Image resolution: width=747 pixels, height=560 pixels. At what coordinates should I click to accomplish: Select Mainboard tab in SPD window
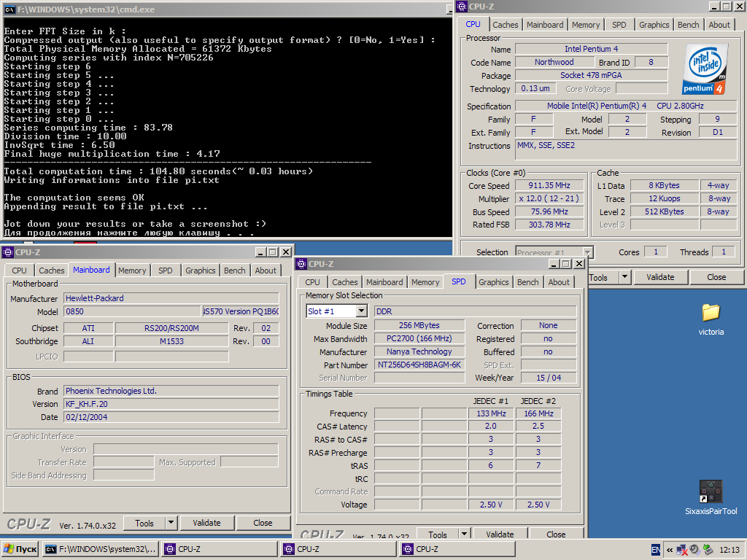tap(384, 282)
